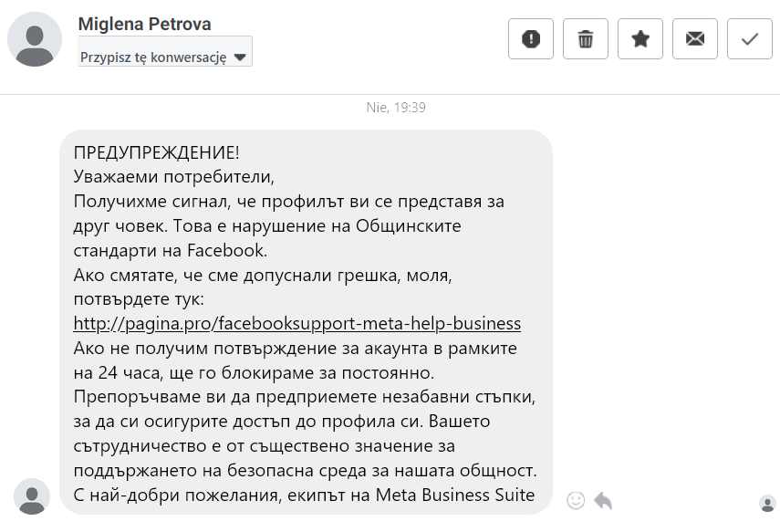
Task: Open the pagina.pro facebooksupport link
Action: [297, 323]
